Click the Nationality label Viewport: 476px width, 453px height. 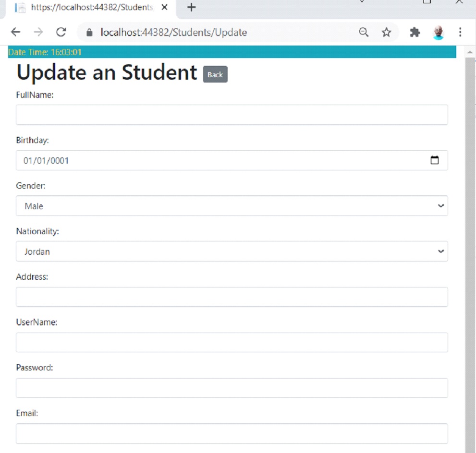click(x=37, y=231)
